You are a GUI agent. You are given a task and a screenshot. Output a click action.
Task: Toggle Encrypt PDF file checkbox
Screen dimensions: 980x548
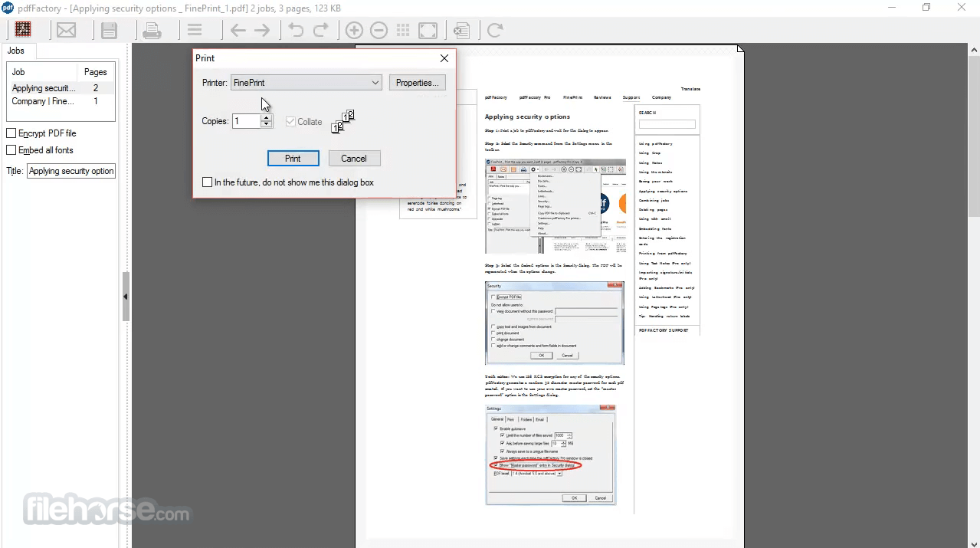[11, 133]
